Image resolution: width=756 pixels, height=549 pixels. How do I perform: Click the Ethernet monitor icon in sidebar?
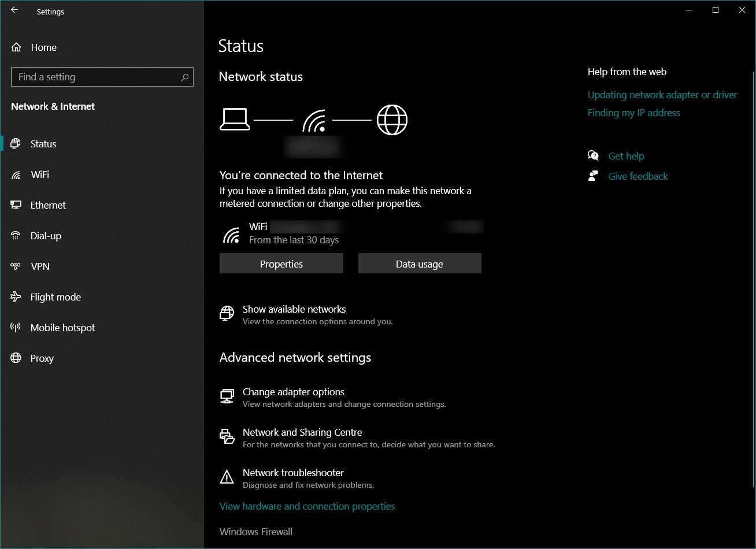pos(16,205)
